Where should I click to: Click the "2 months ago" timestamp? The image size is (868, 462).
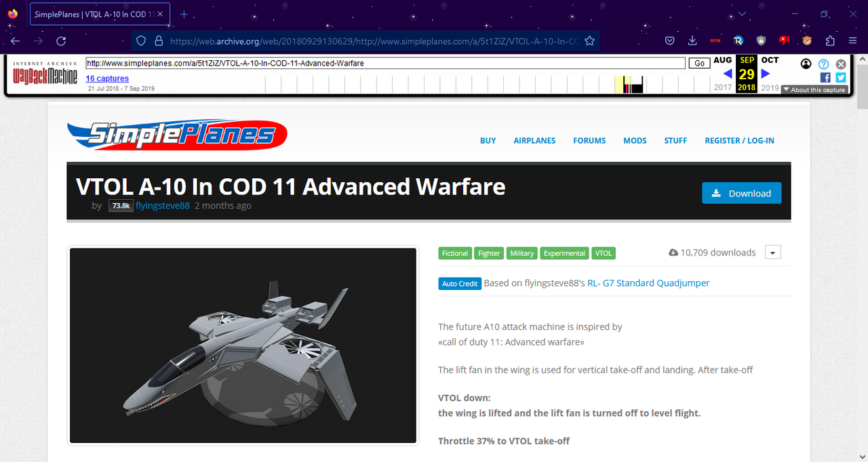(x=222, y=205)
